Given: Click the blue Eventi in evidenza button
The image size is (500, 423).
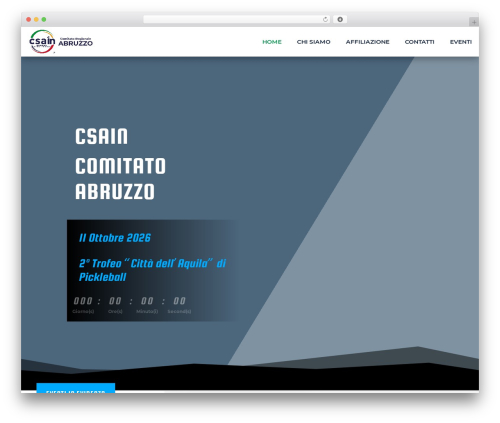Looking at the screenshot, I should point(76,388).
